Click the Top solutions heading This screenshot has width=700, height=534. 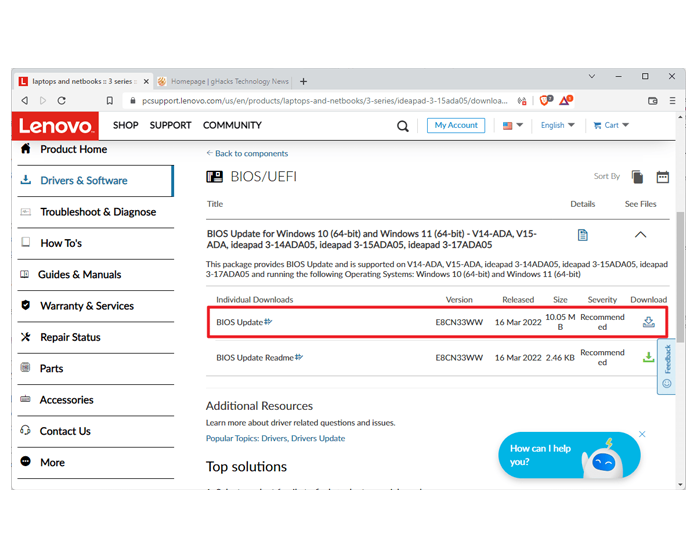click(x=246, y=467)
